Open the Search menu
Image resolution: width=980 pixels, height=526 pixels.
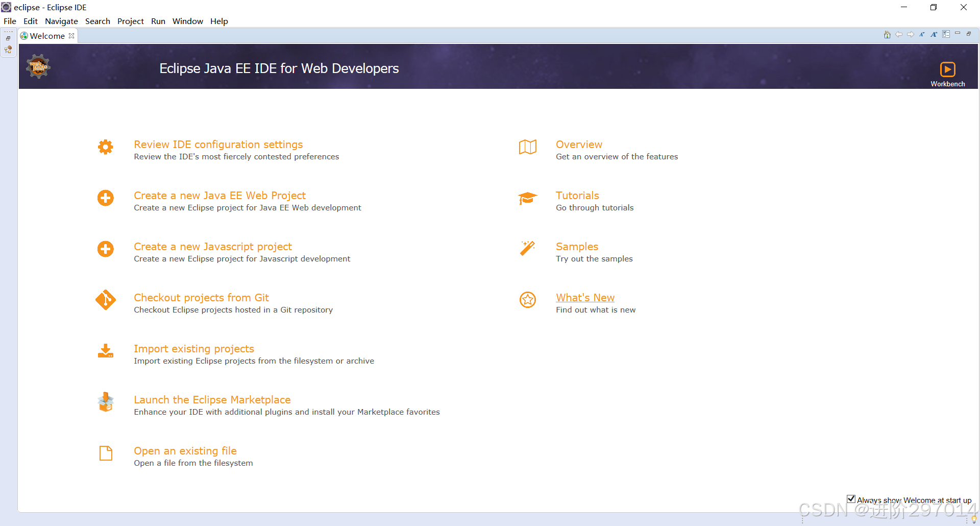pyautogui.click(x=97, y=21)
